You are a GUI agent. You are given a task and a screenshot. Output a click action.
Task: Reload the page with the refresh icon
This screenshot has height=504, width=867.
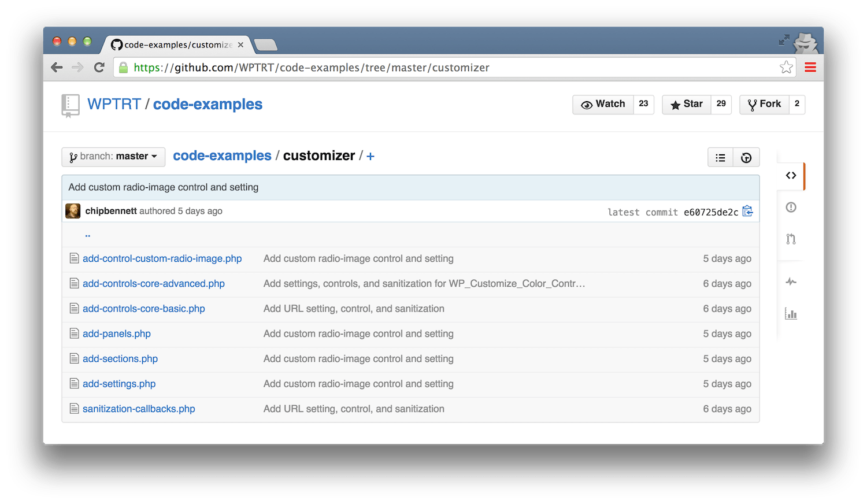(x=99, y=68)
